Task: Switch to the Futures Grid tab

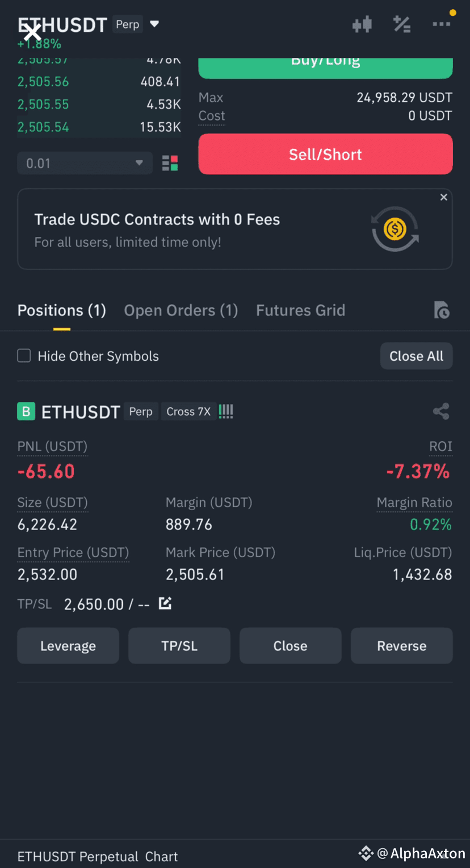Action: [300, 310]
